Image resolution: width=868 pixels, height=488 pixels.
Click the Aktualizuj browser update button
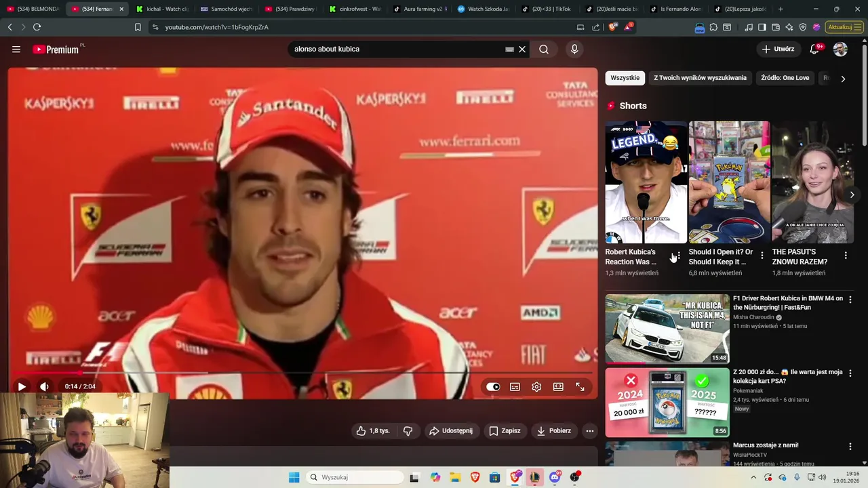coord(844,27)
